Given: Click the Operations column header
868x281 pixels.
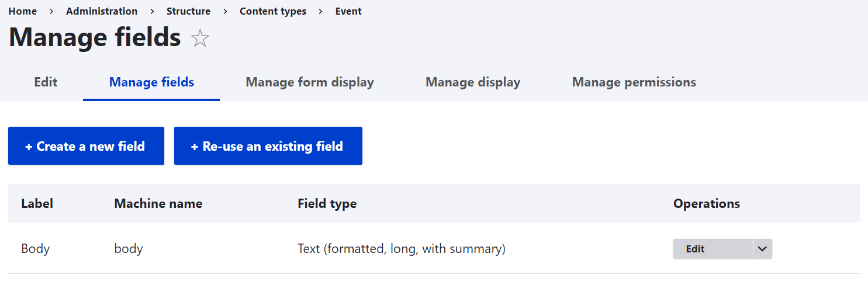Looking at the screenshot, I should pyautogui.click(x=706, y=203).
